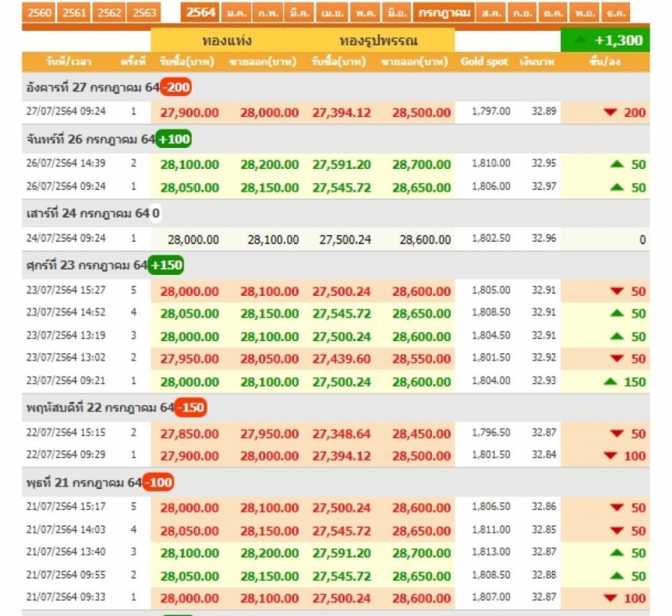Viewport: 672px width, 616px height.
Task: Click red down arrow in 27/07/2564 09:24 row
Action: pyautogui.click(x=610, y=113)
